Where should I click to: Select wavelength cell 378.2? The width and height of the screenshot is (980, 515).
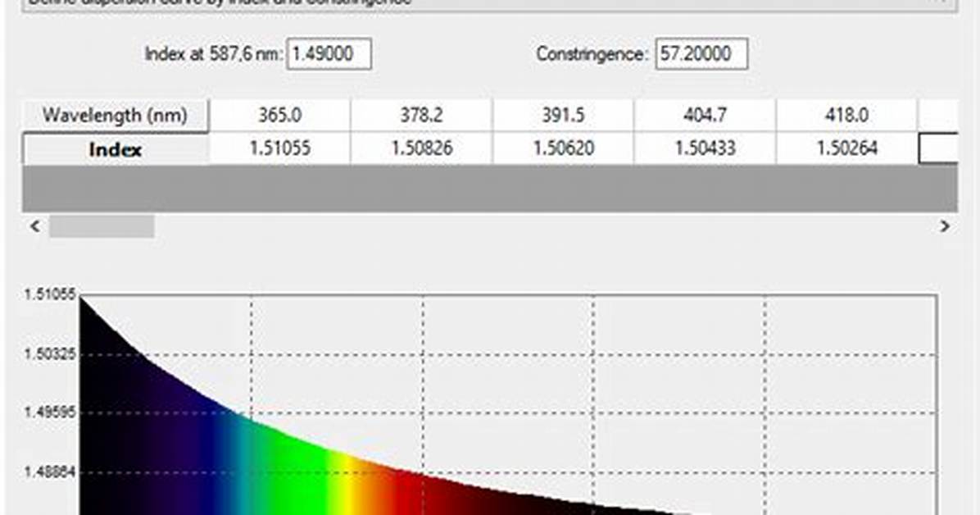pyautogui.click(x=421, y=115)
